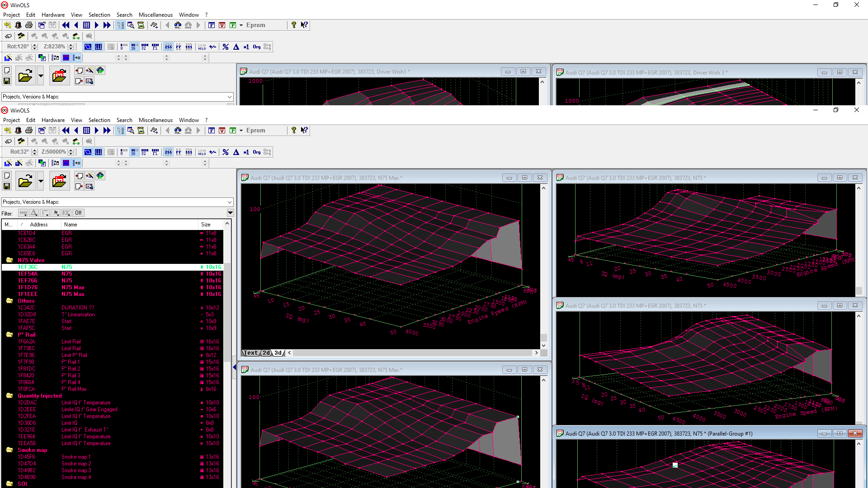
Task: Increase Rot:32° rotation with up spinner
Action: coord(34,150)
